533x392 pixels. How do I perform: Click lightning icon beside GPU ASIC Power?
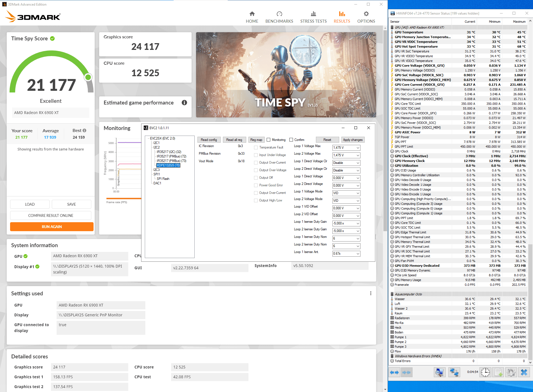[392, 132]
